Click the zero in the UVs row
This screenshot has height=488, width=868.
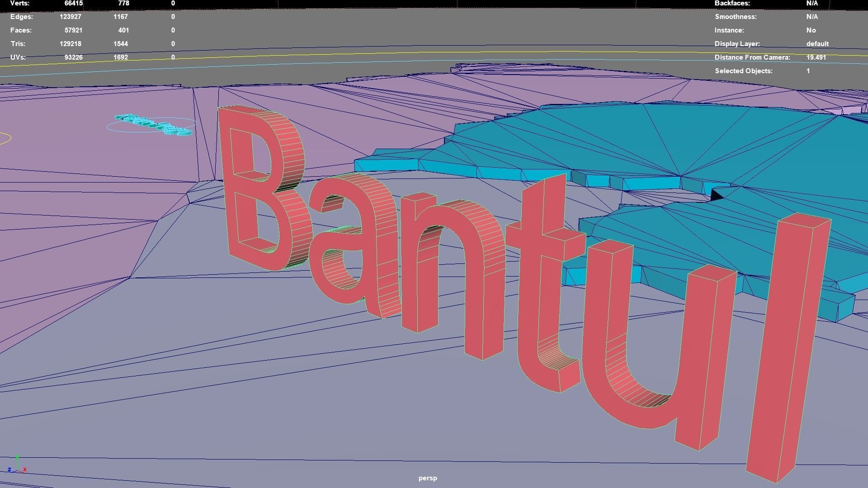pyautogui.click(x=173, y=57)
